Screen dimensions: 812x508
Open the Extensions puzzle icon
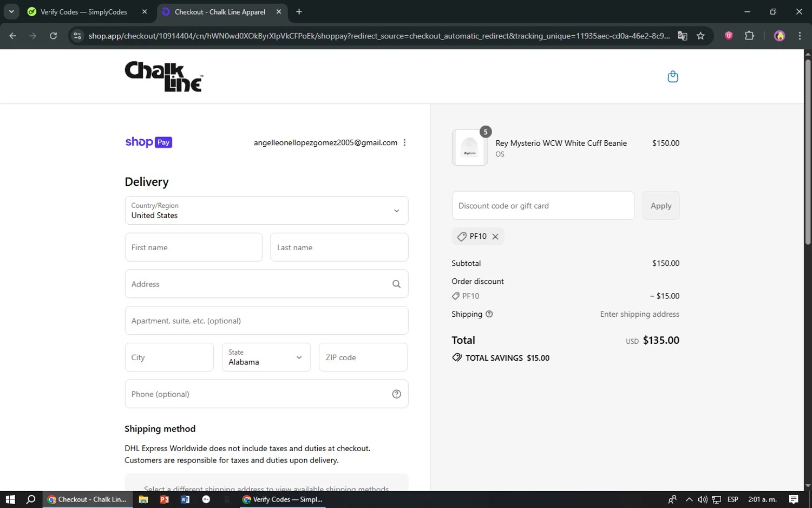pyautogui.click(x=749, y=36)
